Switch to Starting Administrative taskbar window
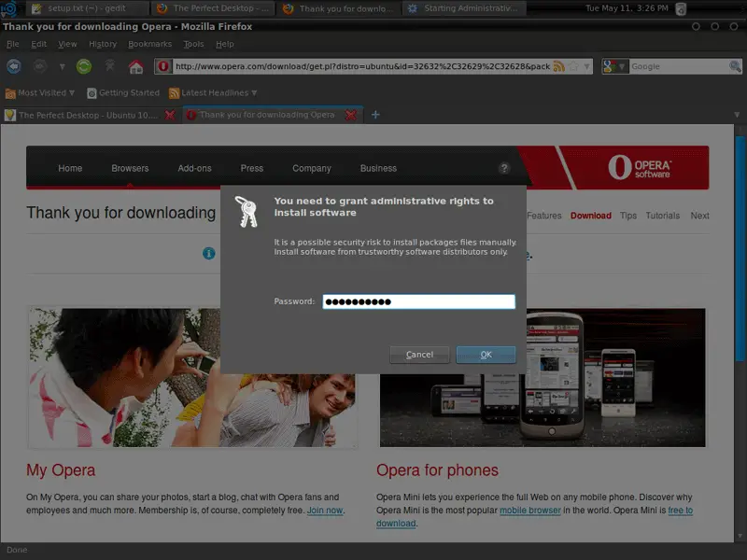This screenshot has height=560, width=747. (464, 8)
